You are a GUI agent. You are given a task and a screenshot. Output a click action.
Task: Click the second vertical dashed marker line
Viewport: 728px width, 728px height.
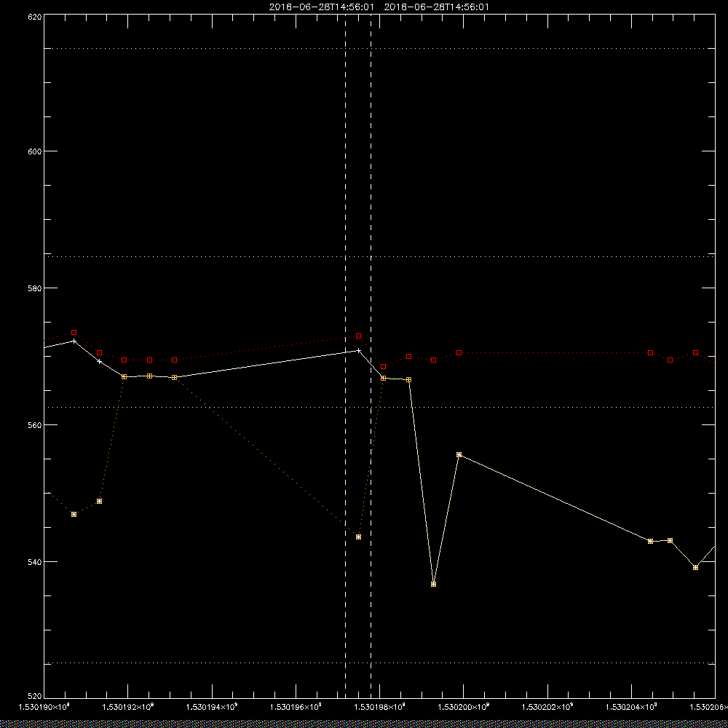click(371, 357)
